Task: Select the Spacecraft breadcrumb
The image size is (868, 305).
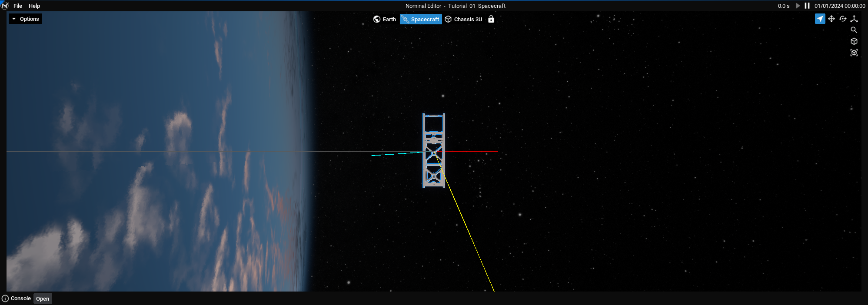Action: click(421, 19)
